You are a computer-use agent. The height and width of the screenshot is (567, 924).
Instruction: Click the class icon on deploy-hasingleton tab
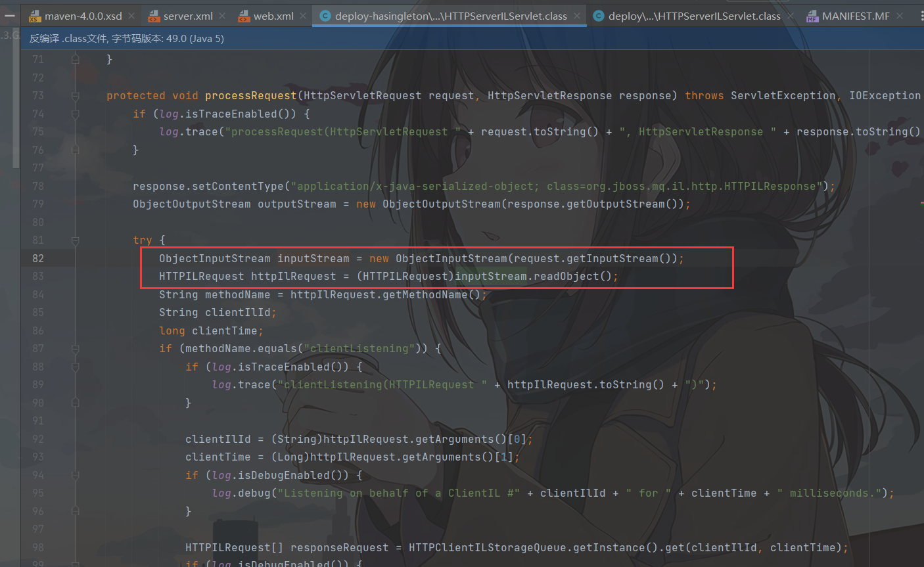[325, 16]
